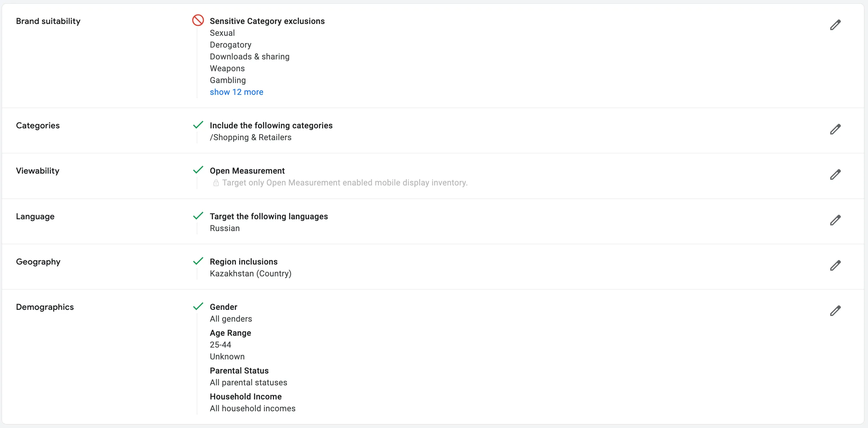Screen dimensions: 868x428
Task: Click green checkmark beside Region inclusions
Action: (198, 261)
